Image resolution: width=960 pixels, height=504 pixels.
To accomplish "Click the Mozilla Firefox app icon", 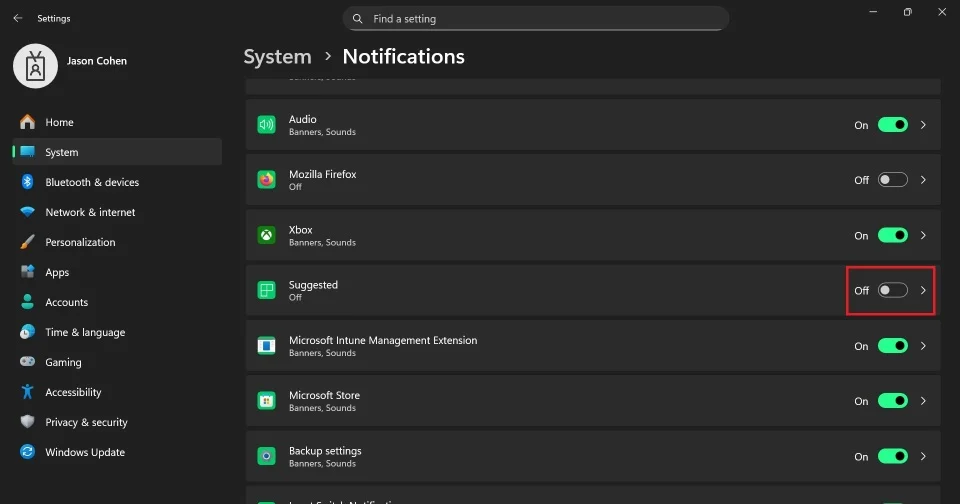I will point(266,180).
